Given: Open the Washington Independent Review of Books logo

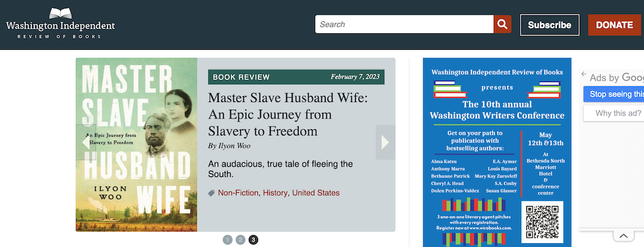Looking at the screenshot, I should point(61,24).
